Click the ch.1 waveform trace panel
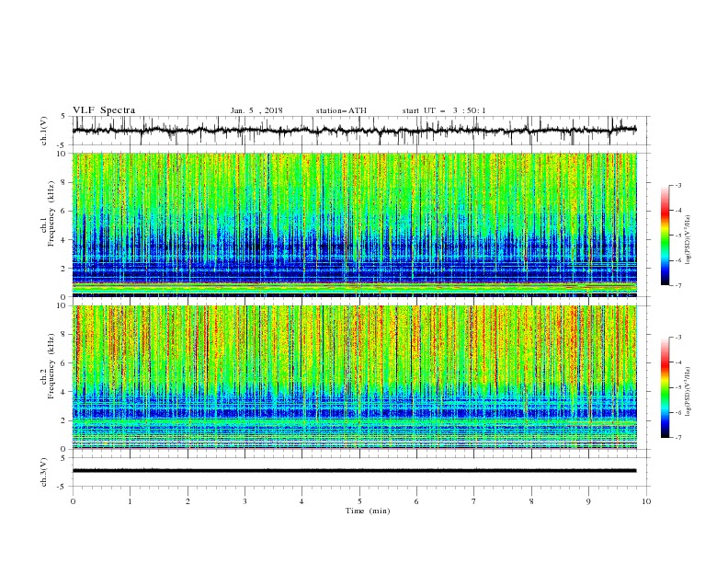Image resolution: width=728 pixels, height=563 pixels. [361, 131]
